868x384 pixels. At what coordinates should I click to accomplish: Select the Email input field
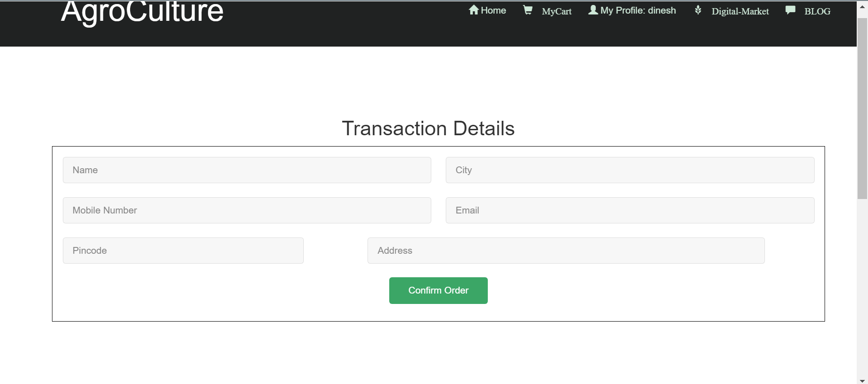click(630, 210)
